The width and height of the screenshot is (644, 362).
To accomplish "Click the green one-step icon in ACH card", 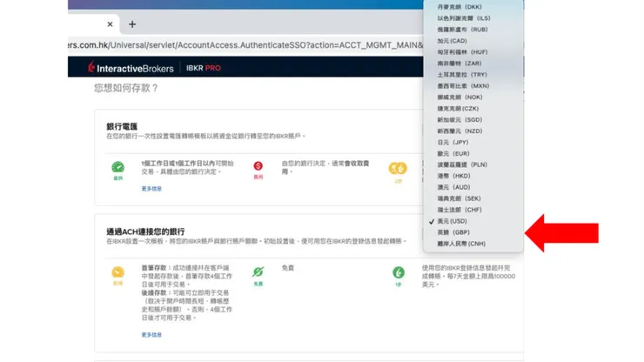I will [x=399, y=272].
